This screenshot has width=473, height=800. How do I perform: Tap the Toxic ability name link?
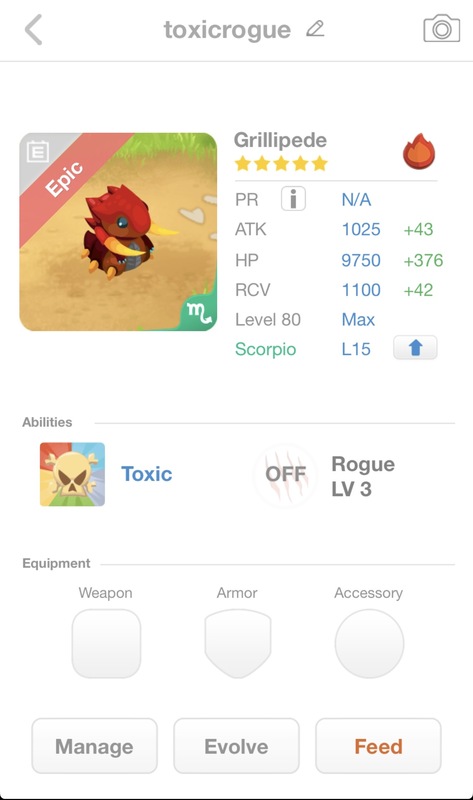click(x=146, y=474)
